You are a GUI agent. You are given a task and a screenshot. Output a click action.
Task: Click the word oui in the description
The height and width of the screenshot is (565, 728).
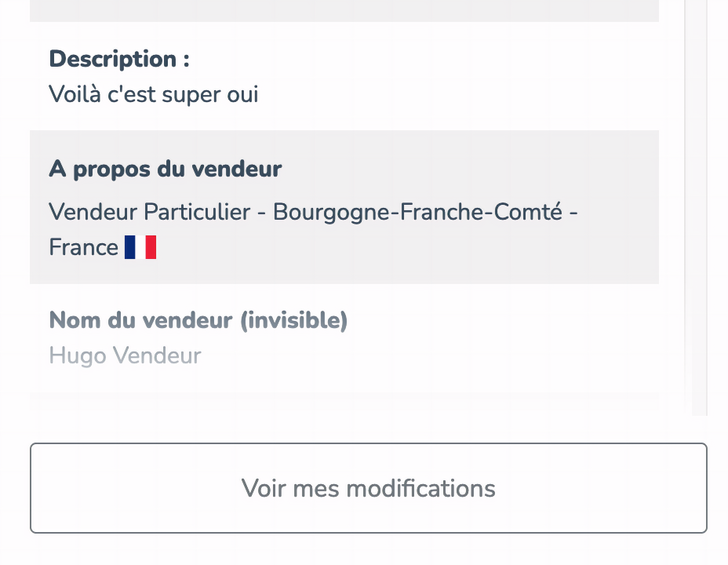(x=242, y=95)
